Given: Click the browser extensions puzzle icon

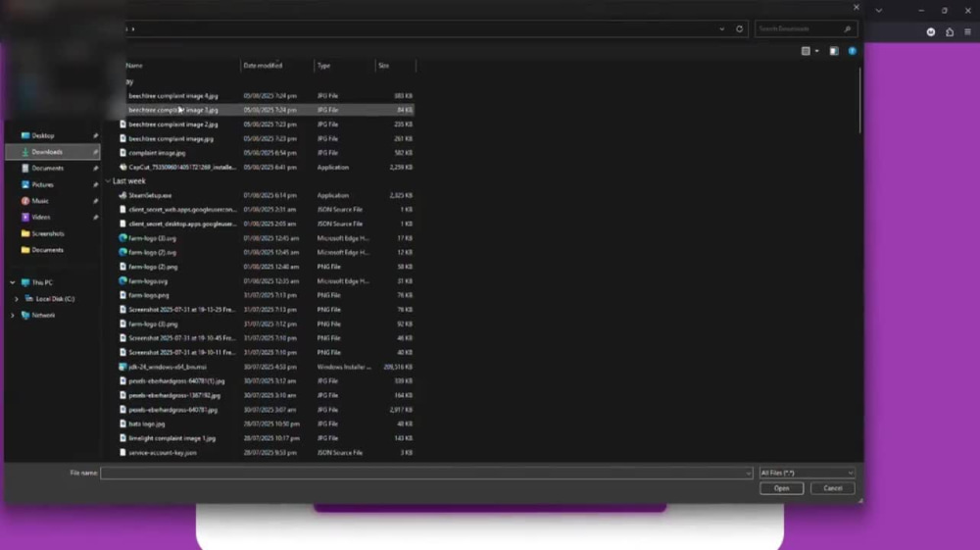Looking at the screenshot, I should click(x=950, y=32).
